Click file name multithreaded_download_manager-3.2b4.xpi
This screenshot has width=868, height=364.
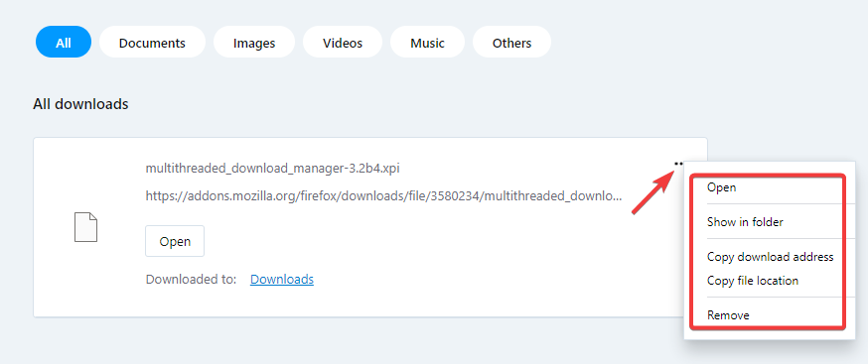[272, 169]
